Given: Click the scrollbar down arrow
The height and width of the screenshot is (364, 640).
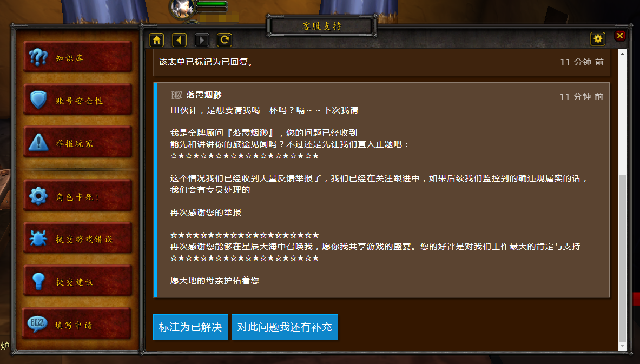Looking at the screenshot, I should tap(622, 346).
